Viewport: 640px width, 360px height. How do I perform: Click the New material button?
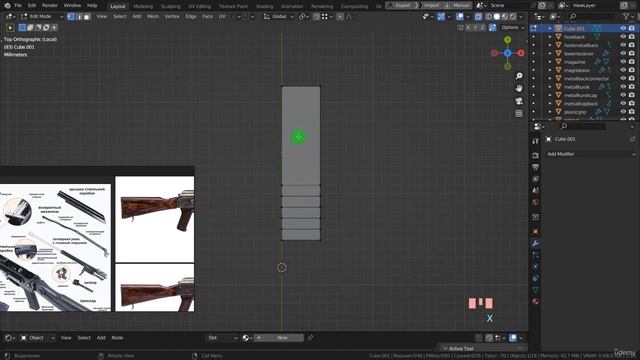click(279, 338)
